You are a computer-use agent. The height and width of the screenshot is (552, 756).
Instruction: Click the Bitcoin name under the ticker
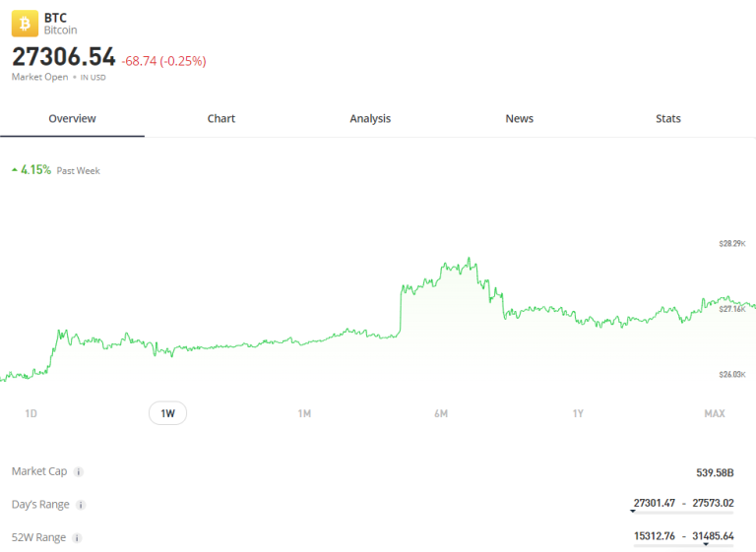(60, 31)
